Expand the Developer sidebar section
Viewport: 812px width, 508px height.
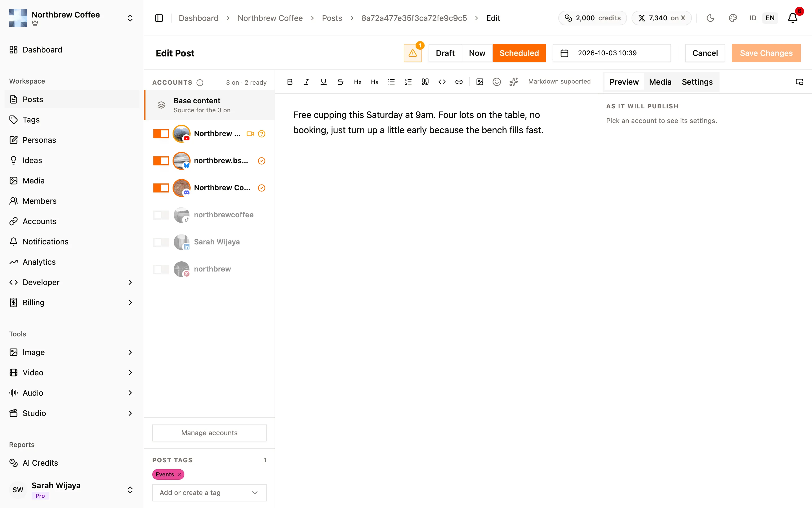tap(71, 282)
